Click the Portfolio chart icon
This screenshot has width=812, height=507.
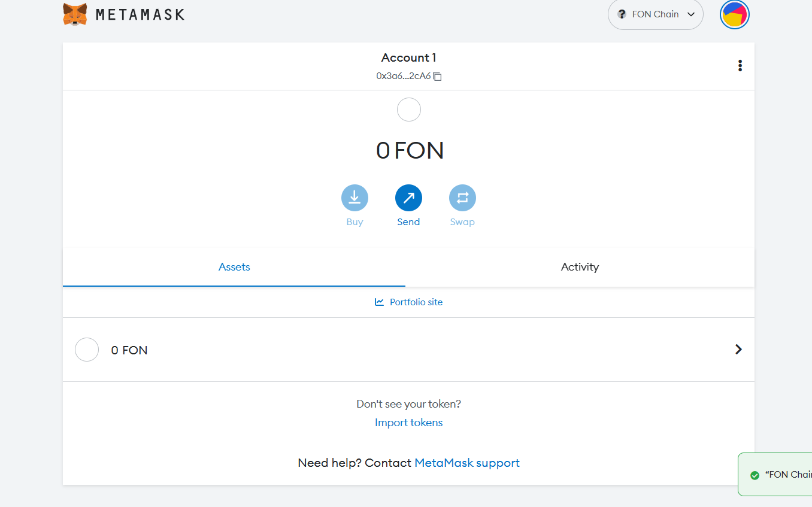(379, 302)
